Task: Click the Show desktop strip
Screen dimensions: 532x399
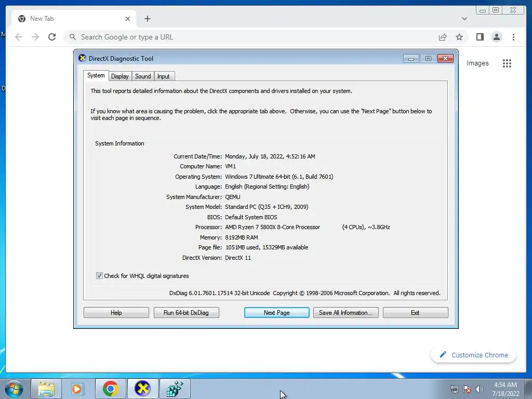Action: [x=528, y=389]
